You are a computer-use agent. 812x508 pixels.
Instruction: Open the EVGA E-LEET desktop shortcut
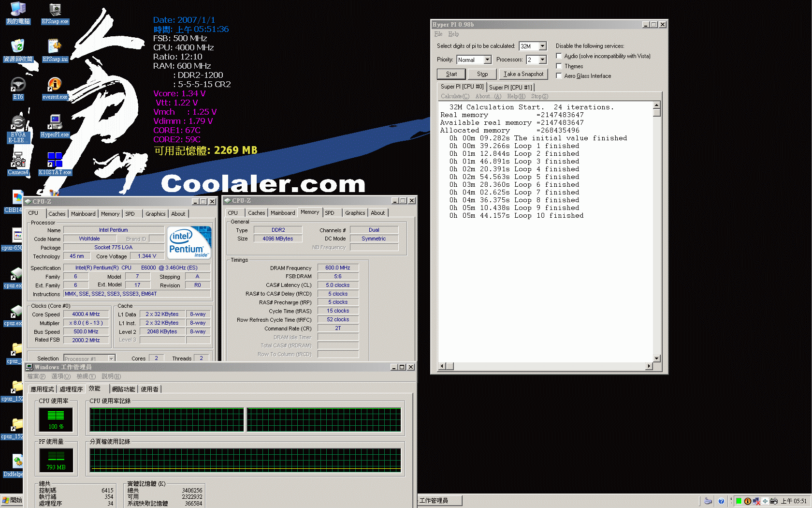tap(18, 129)
